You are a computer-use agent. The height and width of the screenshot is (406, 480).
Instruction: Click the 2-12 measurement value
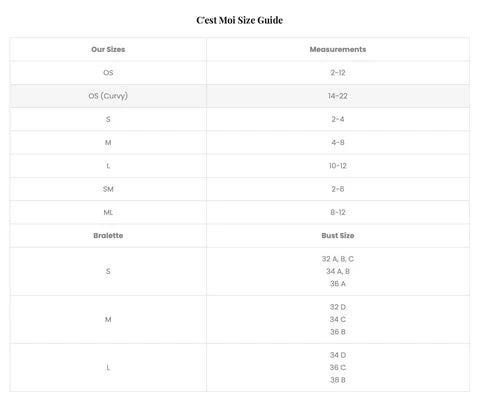point(338,73)
